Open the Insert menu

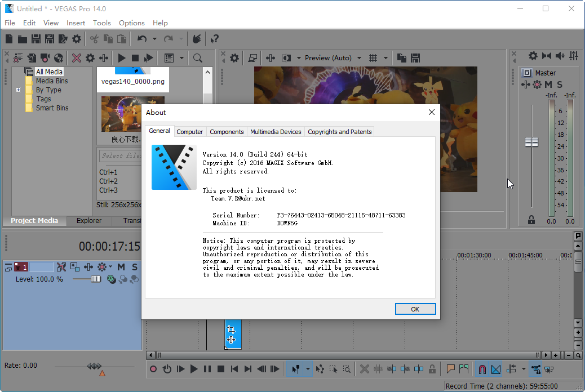pos(76,23)
